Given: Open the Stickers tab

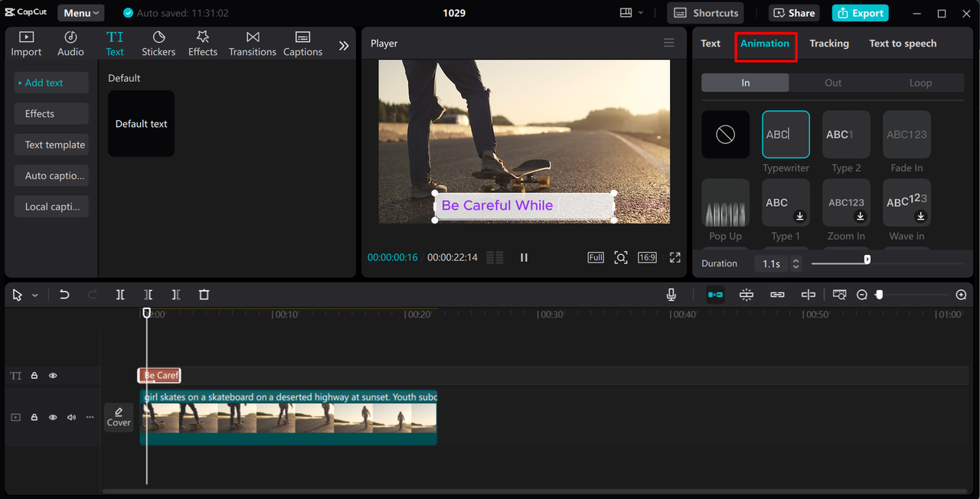Looking at the screenshot, I should pyautogui.click(x=158, y=44).
